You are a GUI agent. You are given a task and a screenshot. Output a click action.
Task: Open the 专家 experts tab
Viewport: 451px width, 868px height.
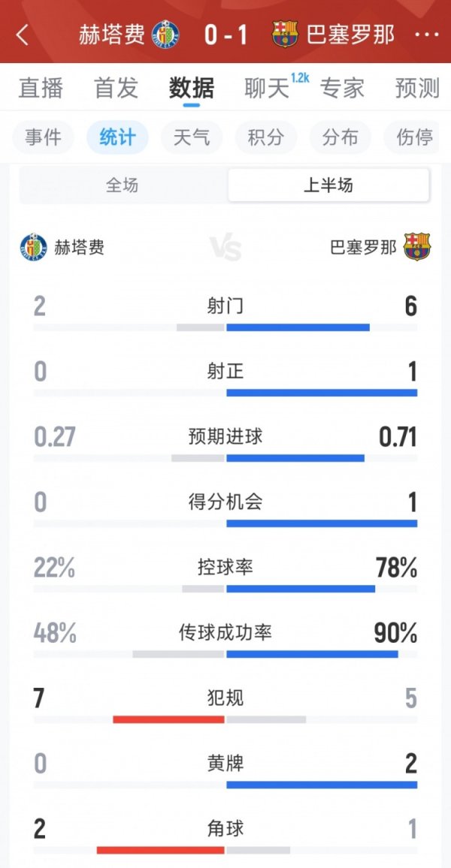coord(344,90)
